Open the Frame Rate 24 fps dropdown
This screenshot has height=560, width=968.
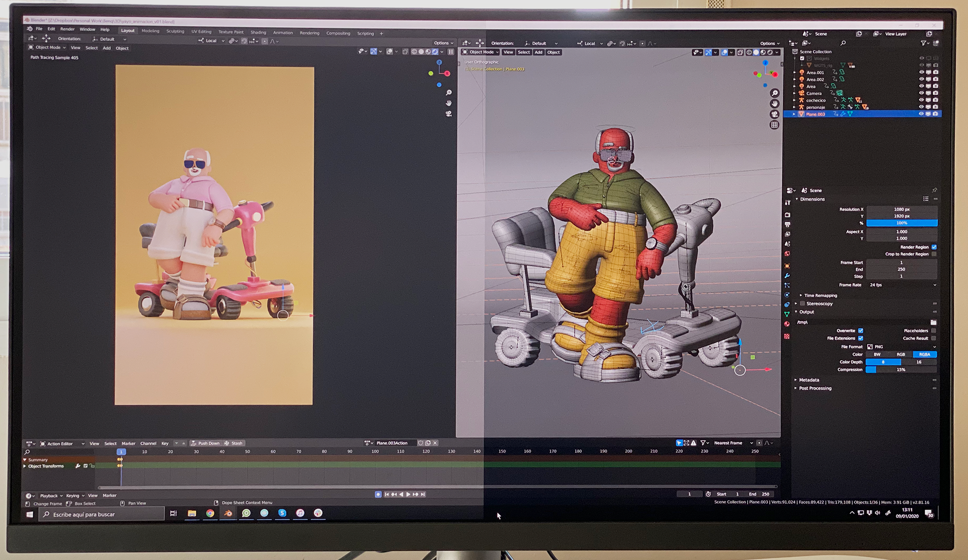click(x=902, y=285)
